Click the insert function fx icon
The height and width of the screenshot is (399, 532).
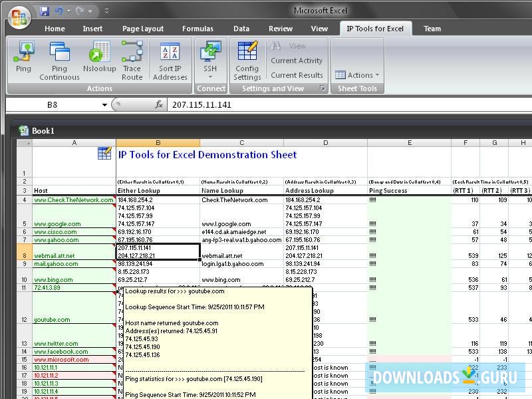pos(159,105)
